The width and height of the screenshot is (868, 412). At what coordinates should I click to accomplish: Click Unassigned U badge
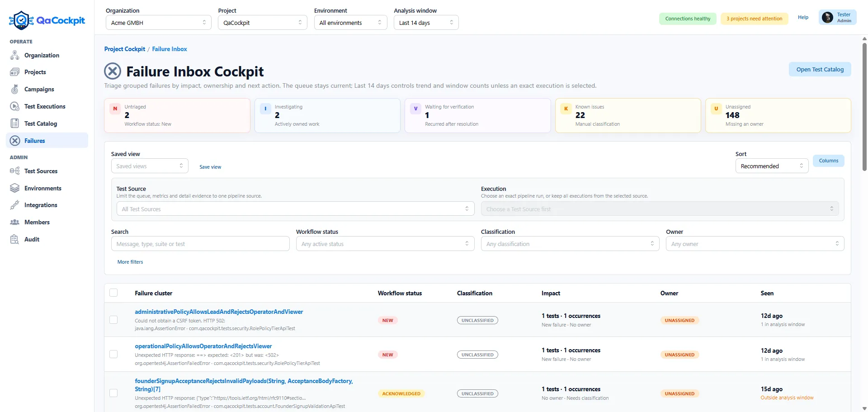click(716, 109)
